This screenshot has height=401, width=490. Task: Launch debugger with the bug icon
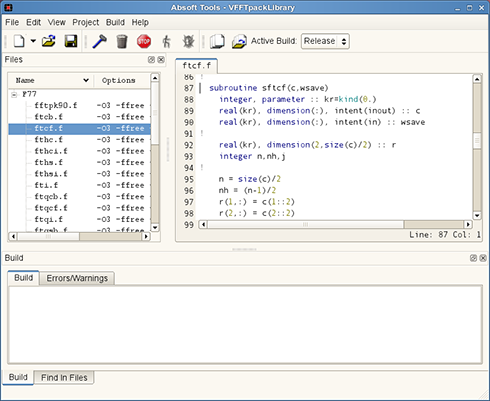click(x=188, y=41)
